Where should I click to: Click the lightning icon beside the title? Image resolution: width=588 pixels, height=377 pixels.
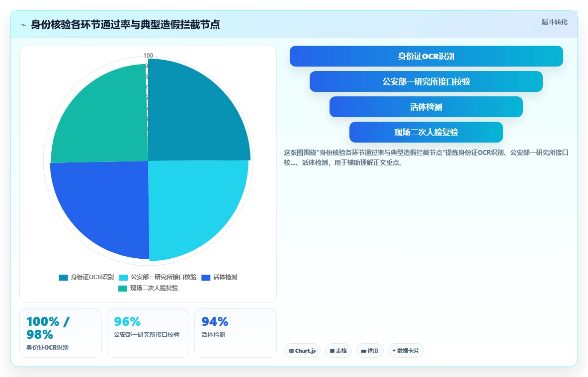[x=24, y=25]
